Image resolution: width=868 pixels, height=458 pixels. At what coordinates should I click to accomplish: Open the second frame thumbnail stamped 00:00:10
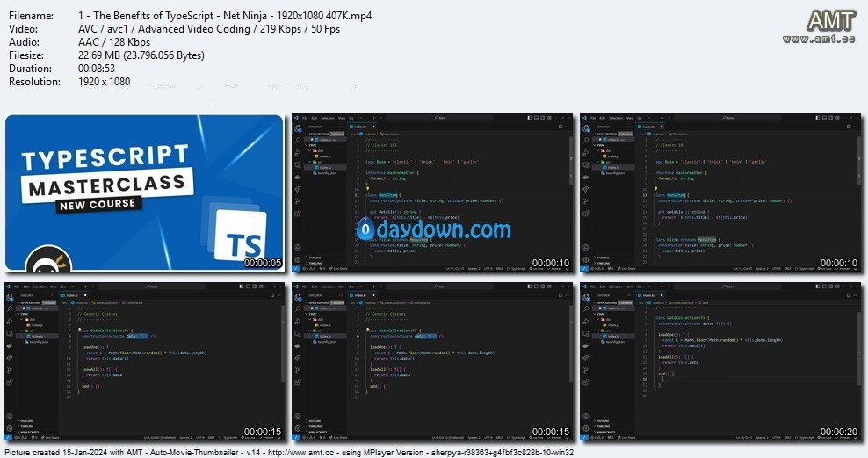coord(720,193)
